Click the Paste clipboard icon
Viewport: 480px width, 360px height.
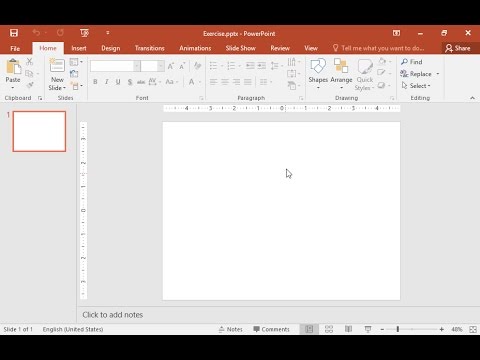(13, 67)
